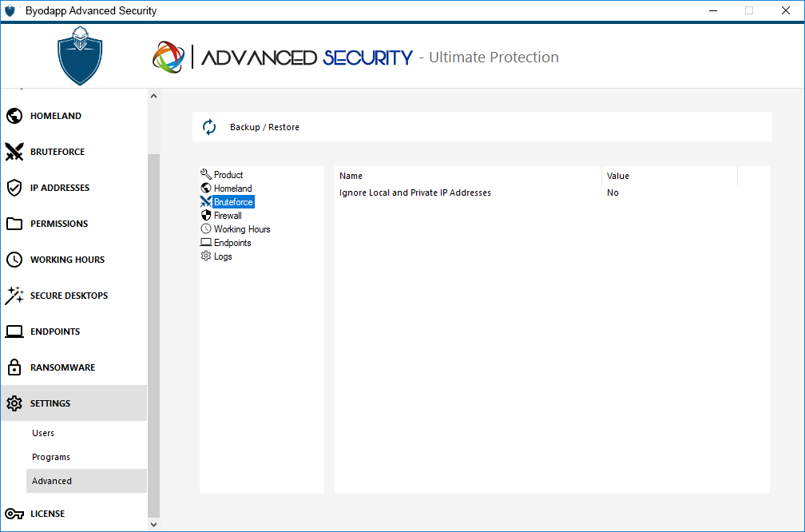The image size is (805, 532).
Task: Open the PERMISSIONS section
Action: tap(74, 224)
